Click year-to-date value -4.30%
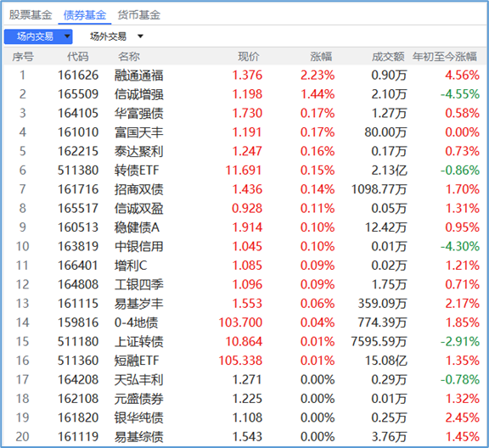 (x=460, y=246)
